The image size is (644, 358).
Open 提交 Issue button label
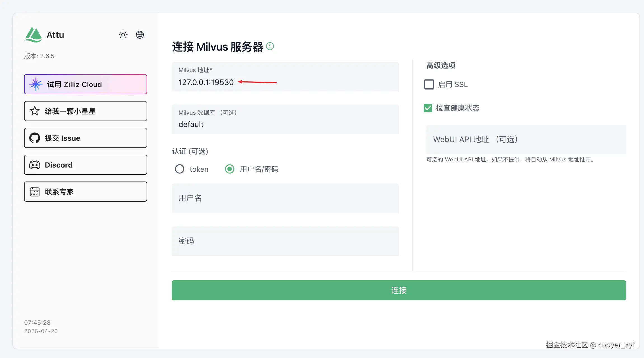point(62,138)
